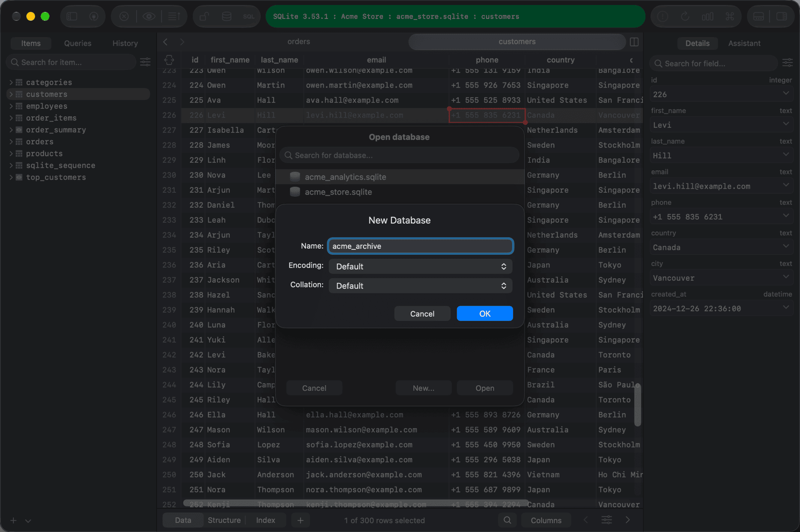800x532 pixels.
Task: Click the magnifier search icon in bottom bar
Action: coord(507,520)
